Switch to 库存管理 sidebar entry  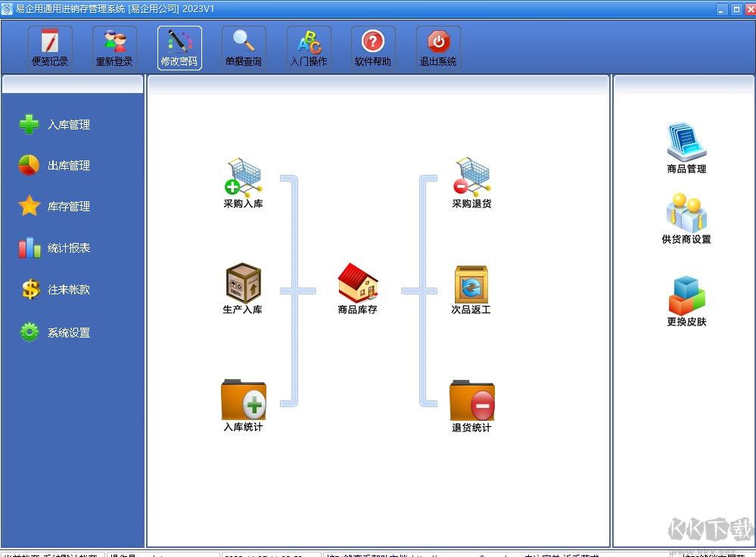pyautogui.click(x=54, y=207)
